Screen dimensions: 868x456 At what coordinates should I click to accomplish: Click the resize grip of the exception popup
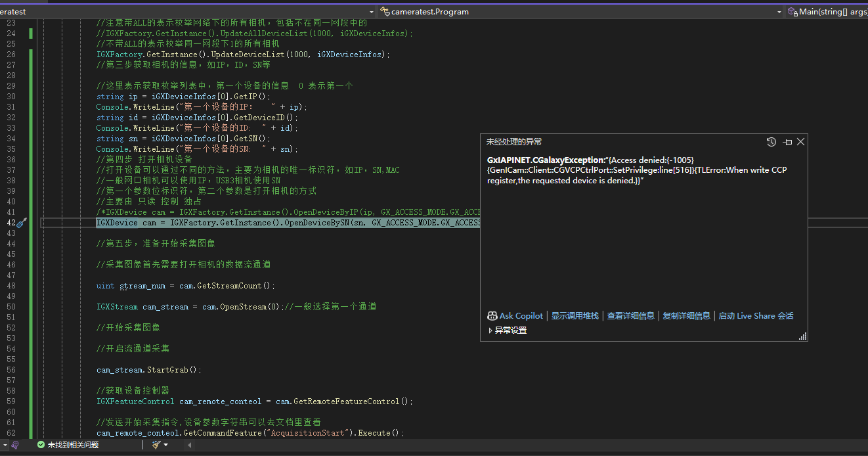click(802, 336)
